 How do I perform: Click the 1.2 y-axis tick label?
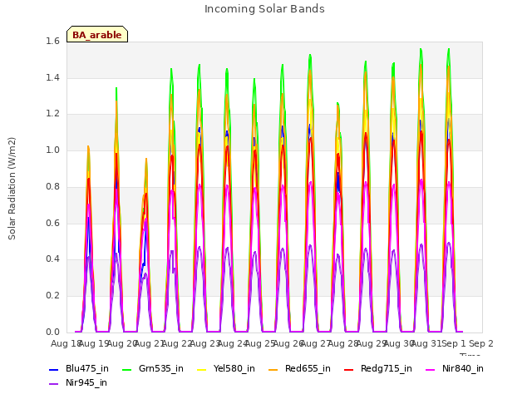point(52,114)
